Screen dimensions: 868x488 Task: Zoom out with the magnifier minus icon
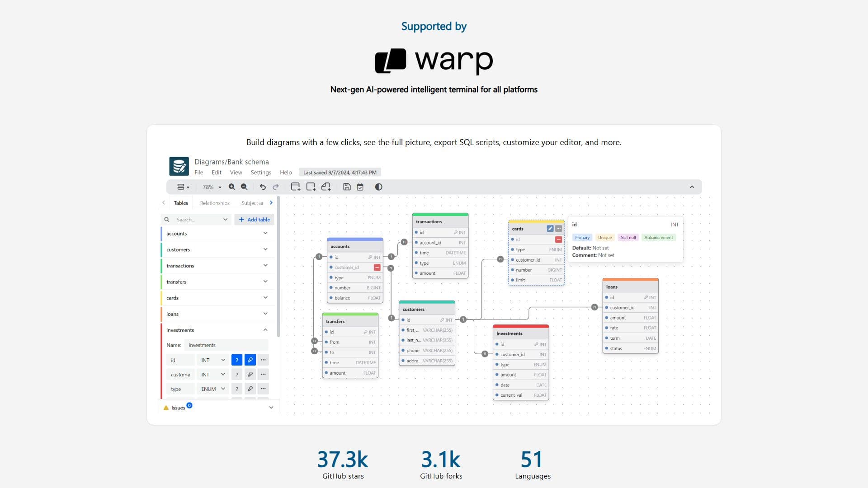[x=244, y=187]
